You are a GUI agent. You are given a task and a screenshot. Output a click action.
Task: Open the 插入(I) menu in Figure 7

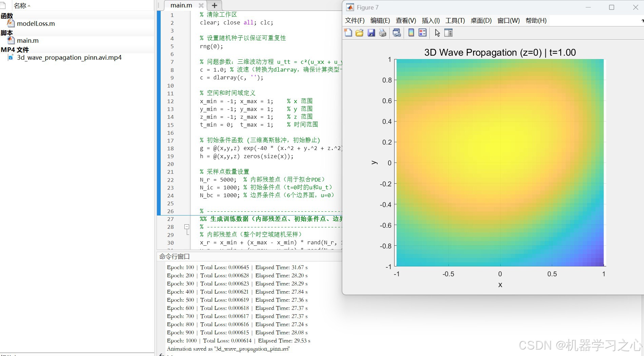[x=431, y=21]
